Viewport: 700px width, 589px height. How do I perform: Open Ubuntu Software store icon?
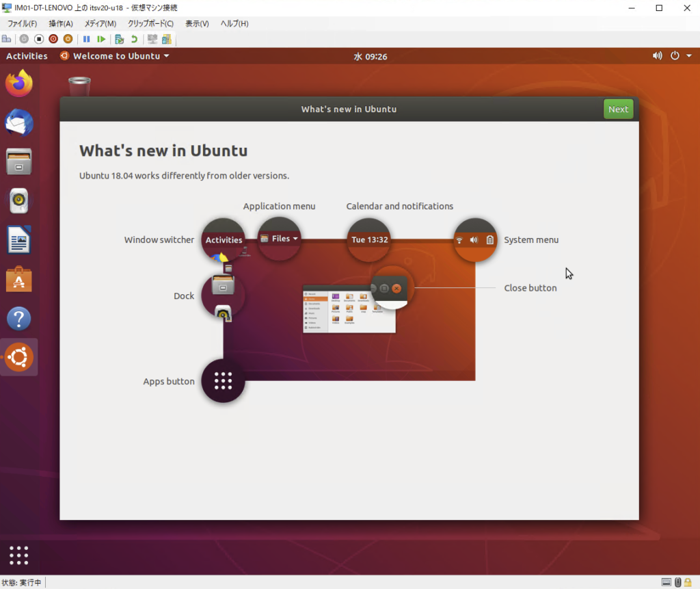[x=19, y=279]
